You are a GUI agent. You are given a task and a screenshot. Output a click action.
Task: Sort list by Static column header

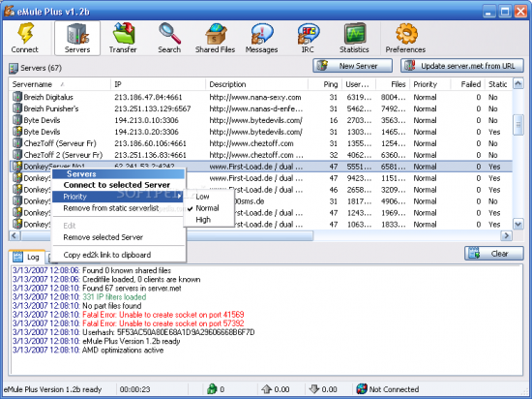[x=498, y=84]
